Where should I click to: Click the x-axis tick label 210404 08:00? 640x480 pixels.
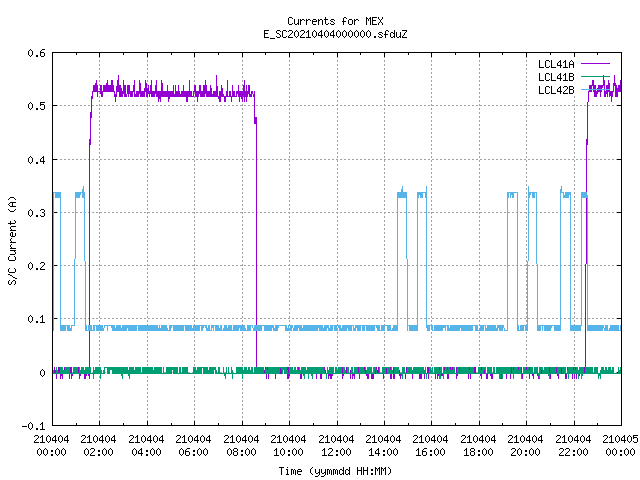coord(241,445)
